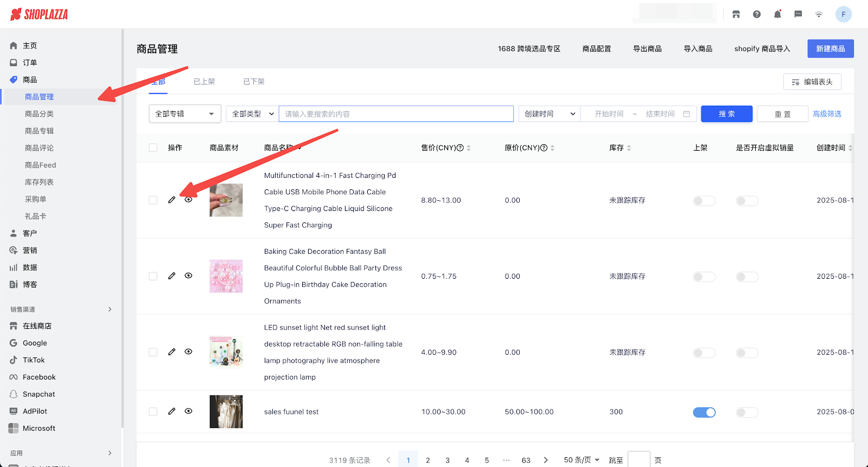Viewport: 868px width, 467px height.
Task: Enable virtual sales for LED sunset light
Action: click(747, 353)
